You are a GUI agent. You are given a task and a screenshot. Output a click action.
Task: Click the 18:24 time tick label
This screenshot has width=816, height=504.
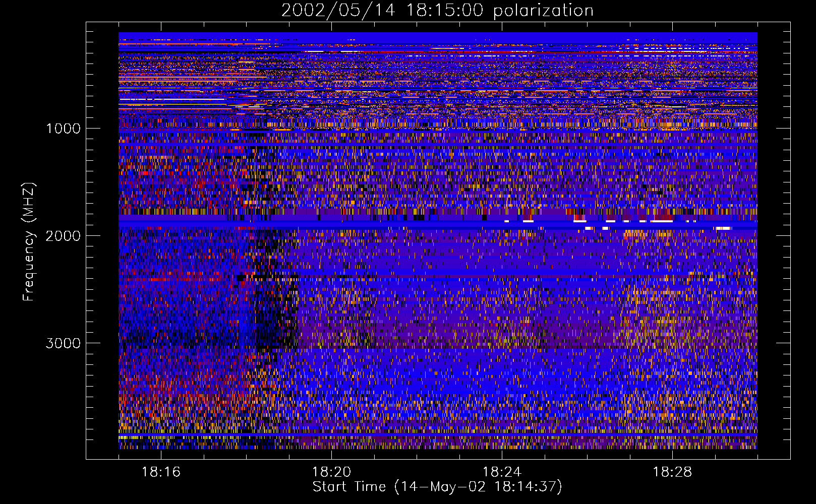(502, 472)
